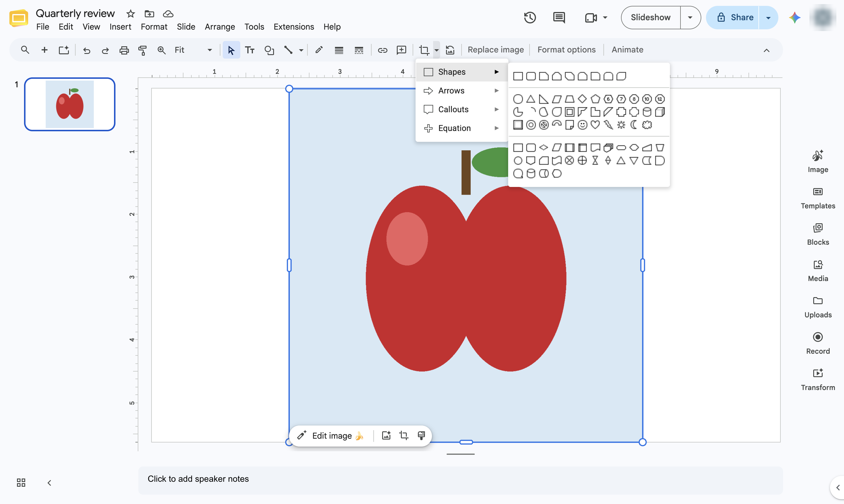The height and width of the screenshot is (504, 844).
Task: Collapse the toolbar with the chevron
Action: (x=766, y=50)
